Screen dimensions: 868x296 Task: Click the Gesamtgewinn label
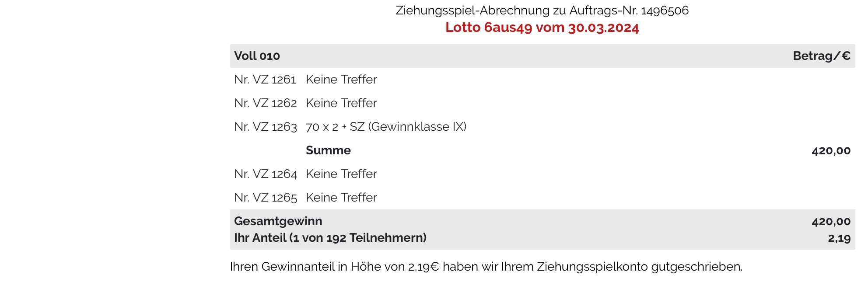[x=278, y=221]
